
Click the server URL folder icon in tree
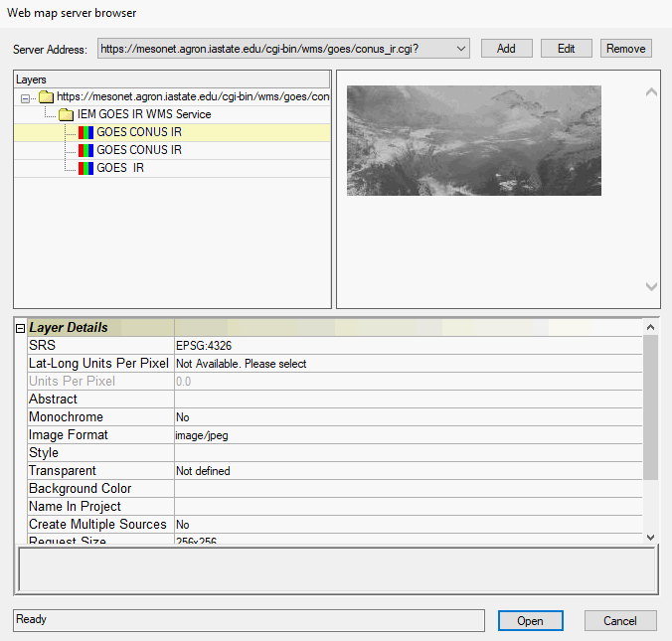tap(46, 96)
